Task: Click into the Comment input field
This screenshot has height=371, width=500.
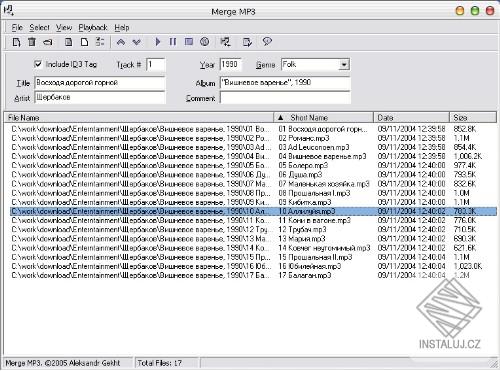Action: 285,98
